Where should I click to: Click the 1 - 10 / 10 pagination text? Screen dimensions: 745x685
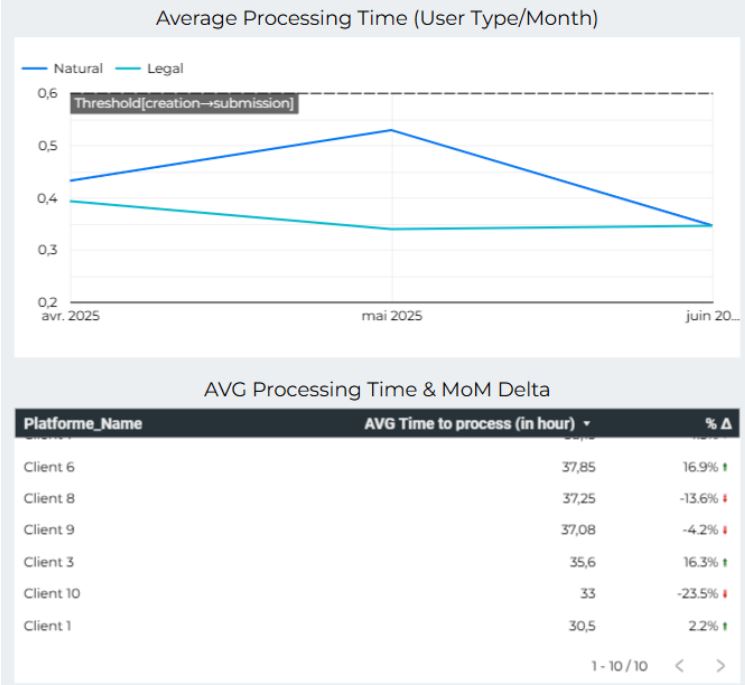click(619, 665)
